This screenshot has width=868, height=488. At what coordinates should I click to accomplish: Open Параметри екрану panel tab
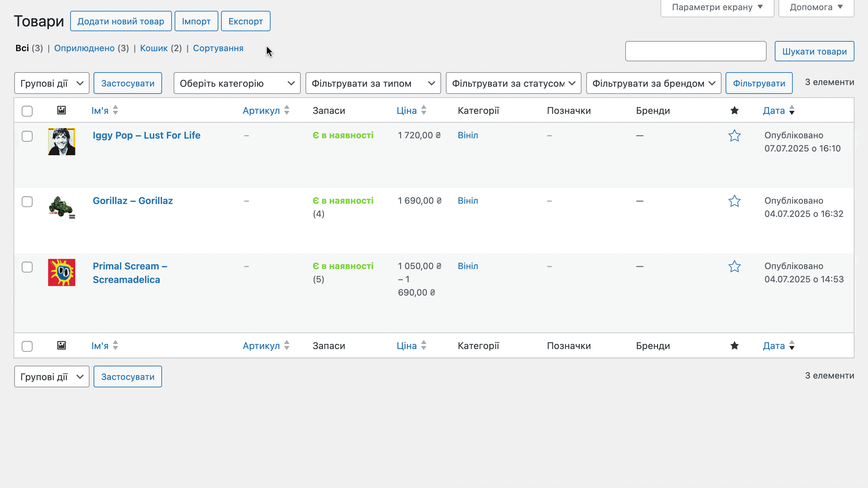[717, 7]
